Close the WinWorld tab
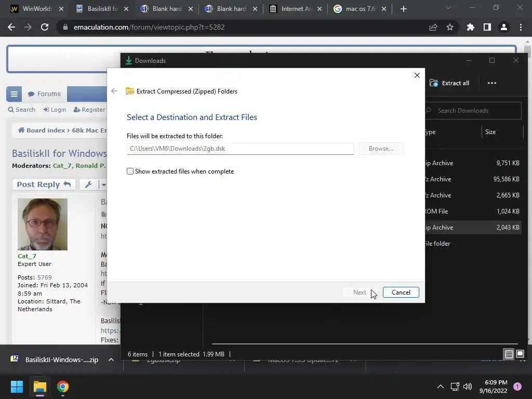Screen dimensions: 532x399 (x=61, y=9)
